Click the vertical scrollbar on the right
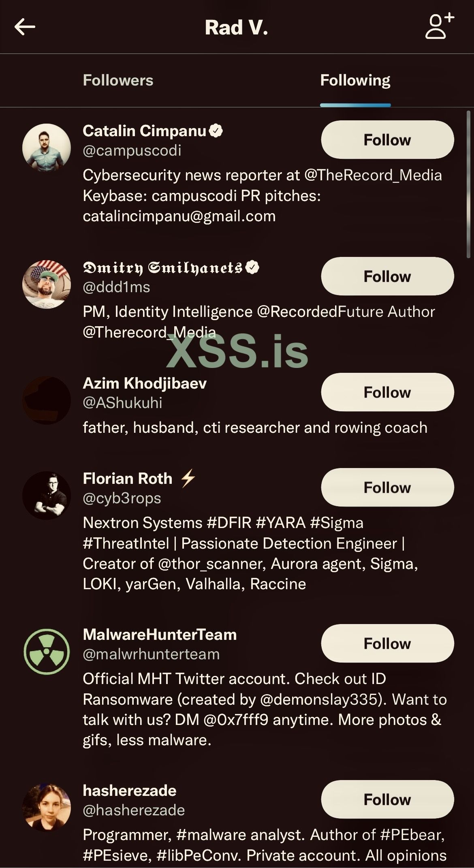474x868 pixels. pos(468,184)
